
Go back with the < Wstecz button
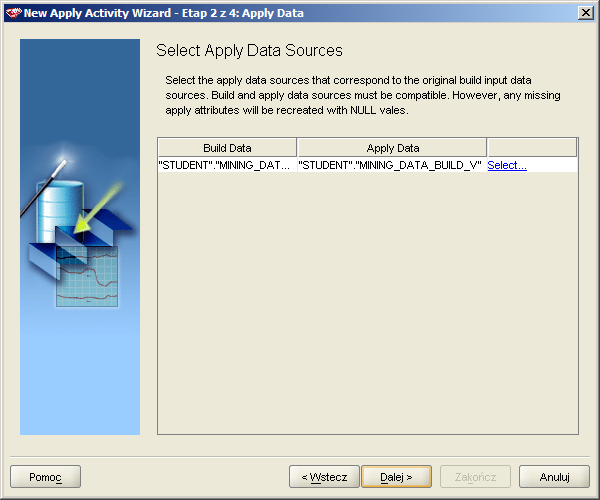324,477
